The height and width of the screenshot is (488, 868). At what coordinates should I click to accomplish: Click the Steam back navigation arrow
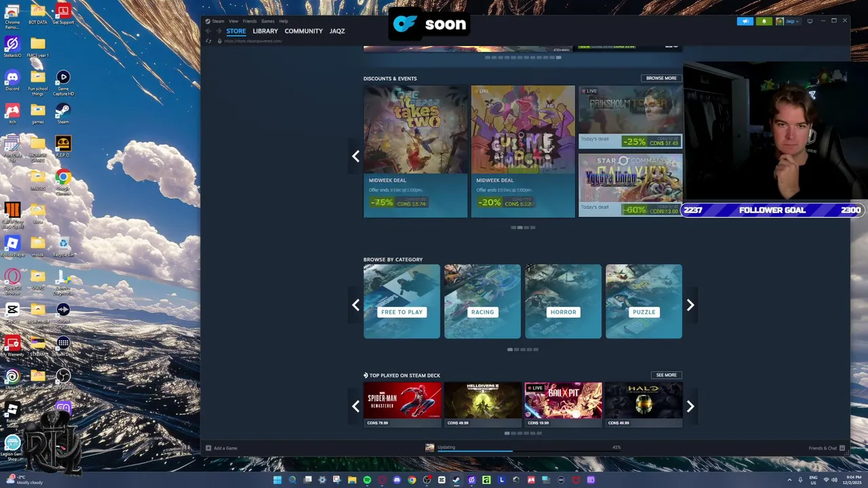click(x=208, y=31)
